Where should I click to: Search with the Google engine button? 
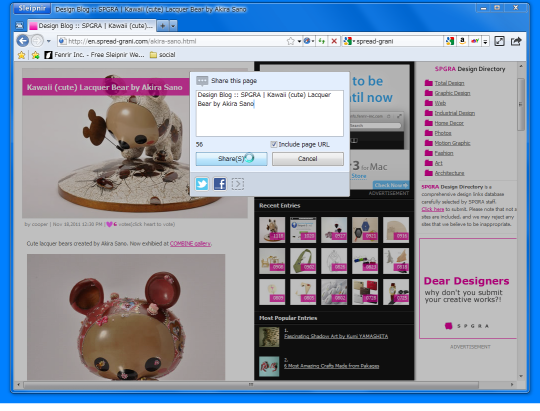pos(450,41)
